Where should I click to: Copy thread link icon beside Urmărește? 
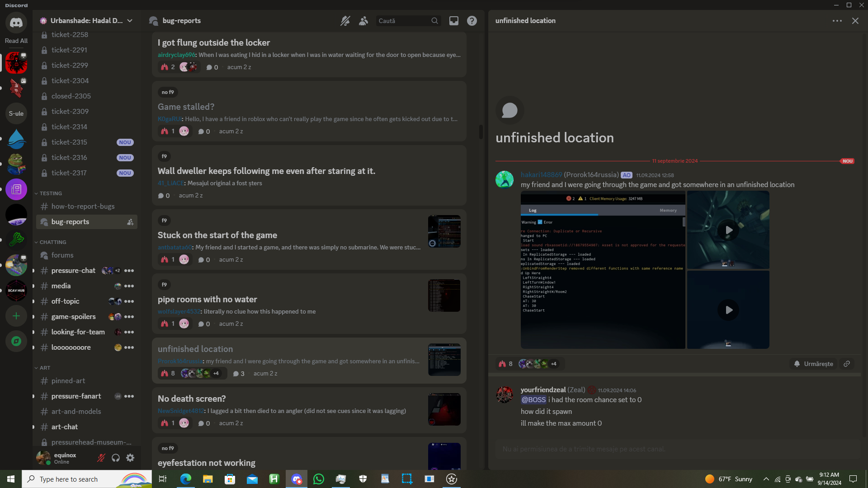pos(847,364)
